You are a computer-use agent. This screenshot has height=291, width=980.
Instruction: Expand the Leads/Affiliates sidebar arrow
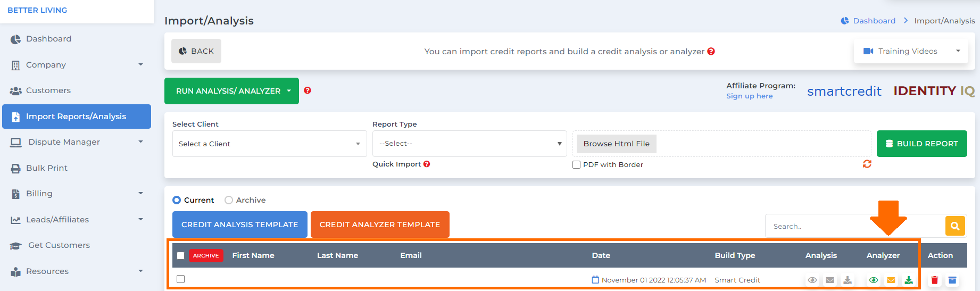pos(140,219)
